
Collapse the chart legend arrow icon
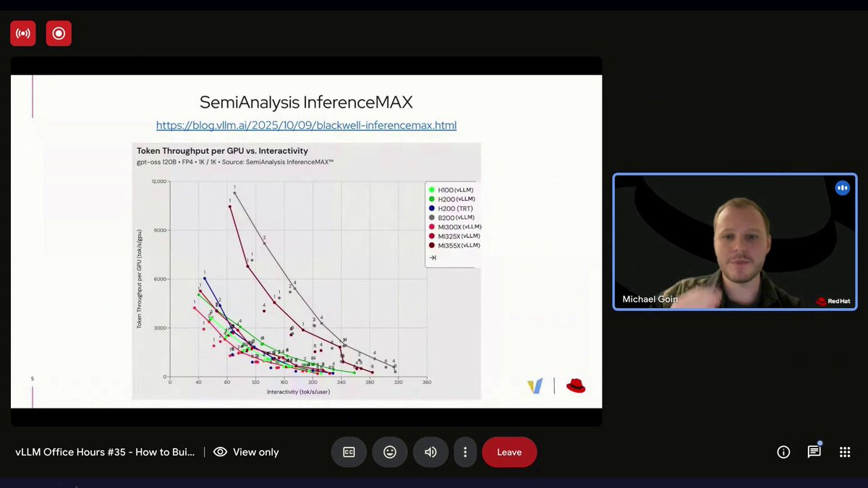[x=433, y=257]
